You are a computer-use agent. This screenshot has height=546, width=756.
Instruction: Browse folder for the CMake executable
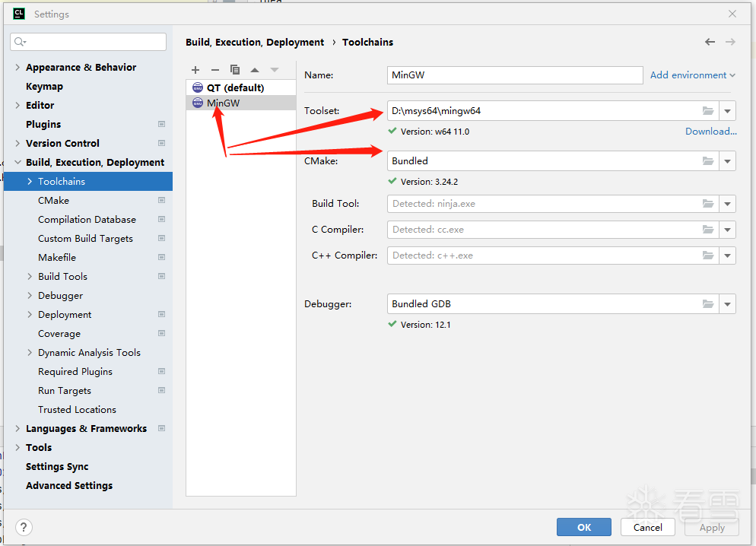point(708,161)
